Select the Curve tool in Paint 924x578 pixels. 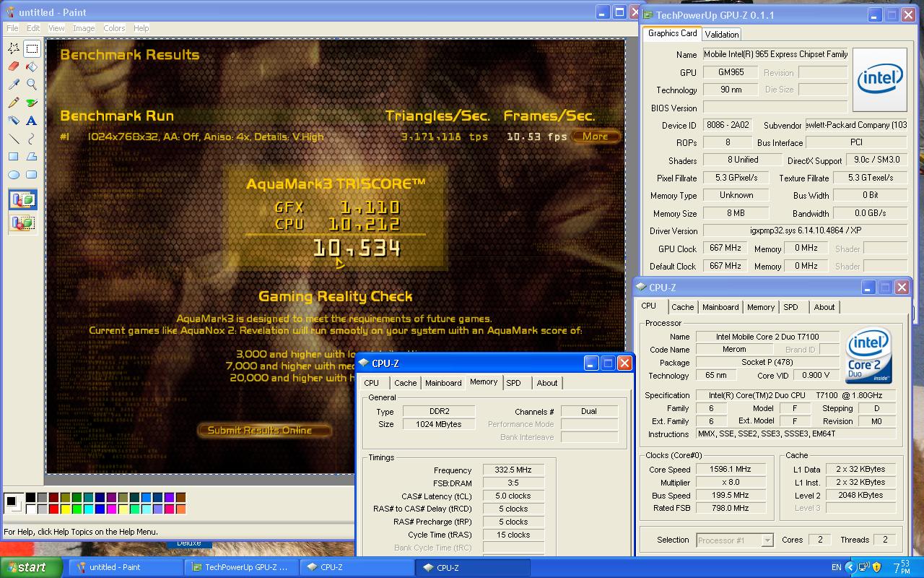[x=32, y=139]
